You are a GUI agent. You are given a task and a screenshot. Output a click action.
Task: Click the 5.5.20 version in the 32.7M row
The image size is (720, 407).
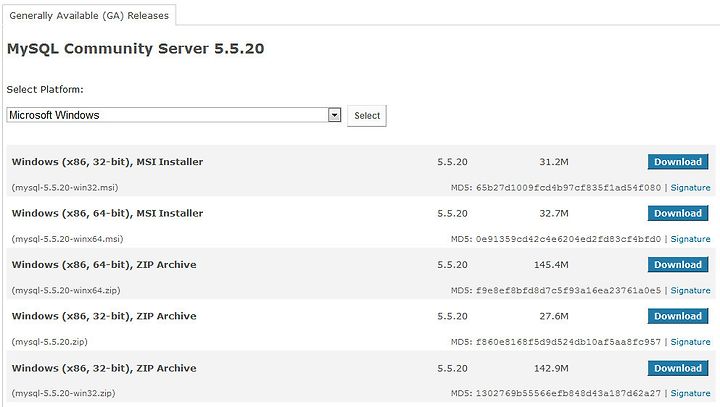(452, 213)
